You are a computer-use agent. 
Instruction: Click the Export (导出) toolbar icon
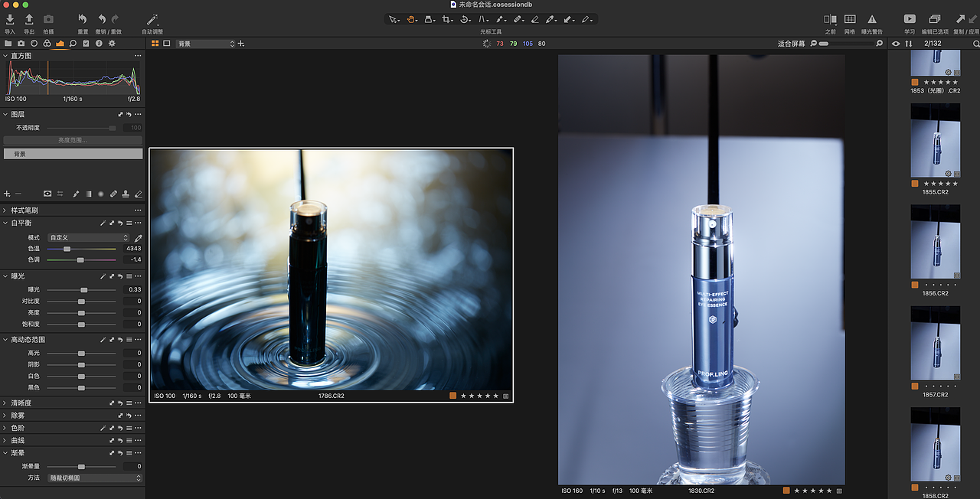point(29,19)
